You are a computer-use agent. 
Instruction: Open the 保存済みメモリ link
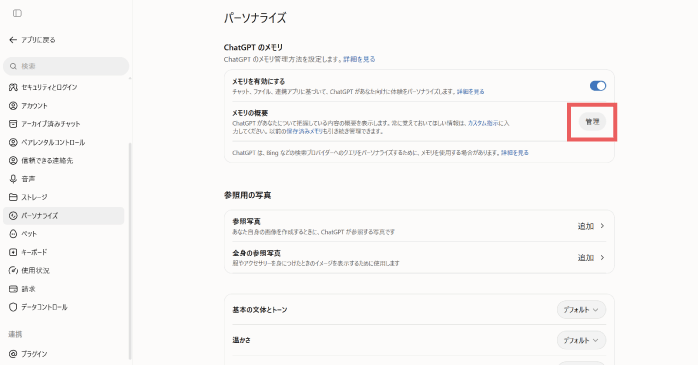[304, 132]
